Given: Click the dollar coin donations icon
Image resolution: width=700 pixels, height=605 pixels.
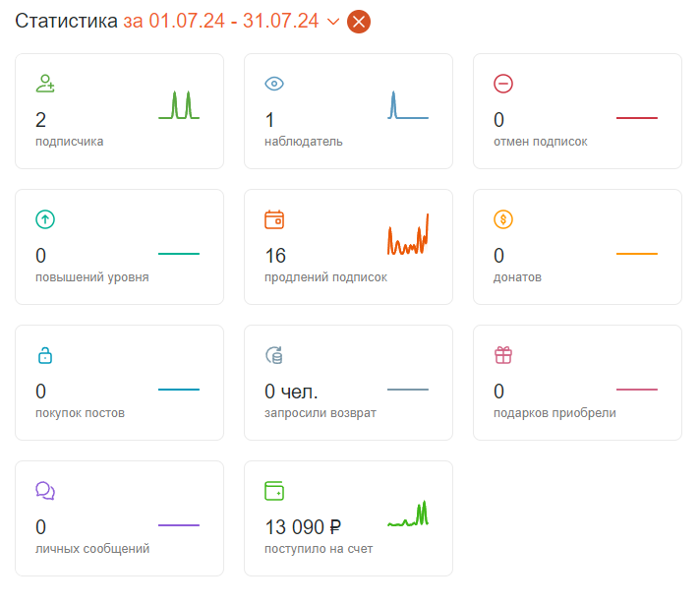Looking at the screenshot, I should coord(503,219).
